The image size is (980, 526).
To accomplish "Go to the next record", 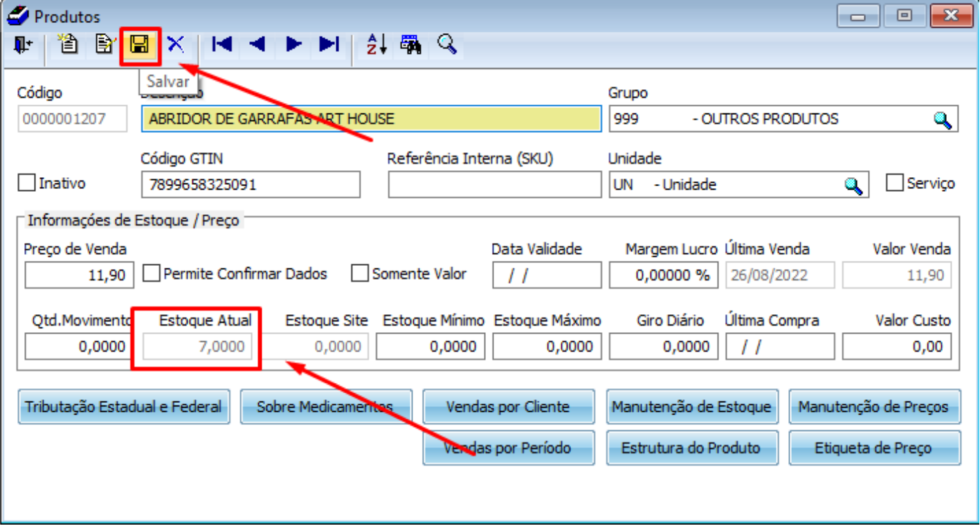I will 294,45.
